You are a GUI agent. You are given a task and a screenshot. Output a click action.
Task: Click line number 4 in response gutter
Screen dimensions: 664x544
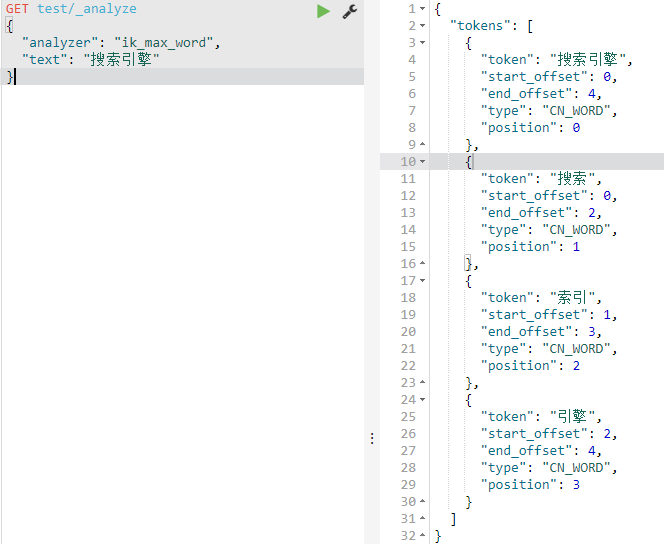412,60
